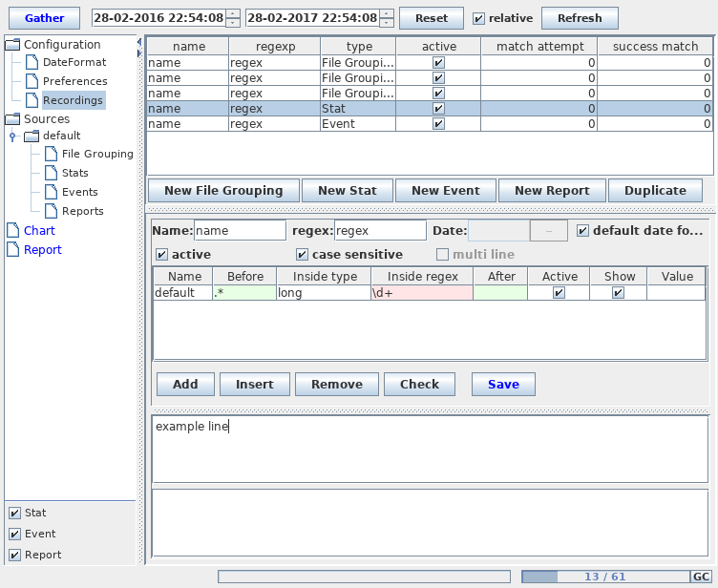Click the Events document icon

click(52, 192)
